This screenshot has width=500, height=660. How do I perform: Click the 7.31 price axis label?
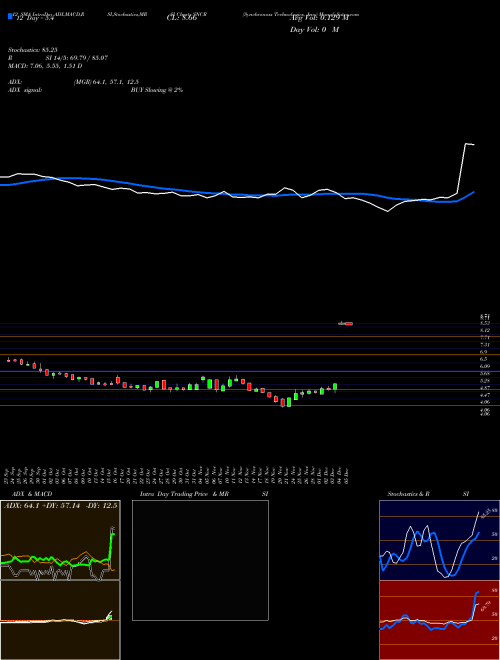point(485,345)
